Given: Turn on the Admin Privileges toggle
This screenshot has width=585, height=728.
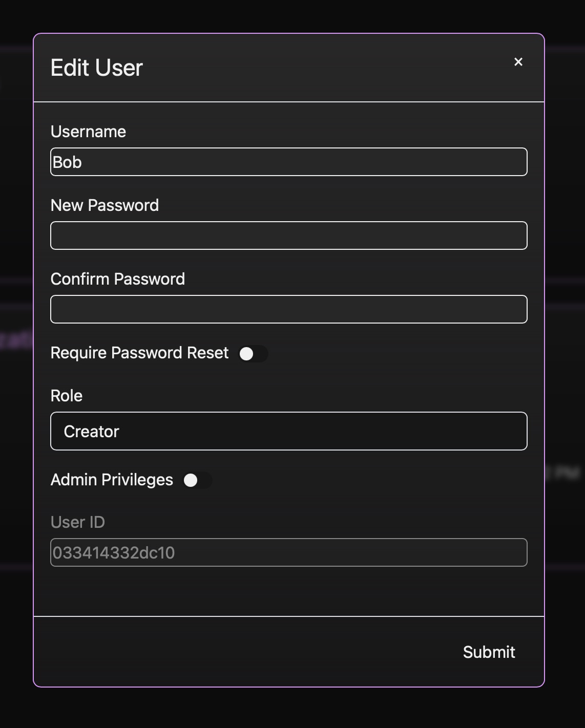Looking at the screenshot, I should [x=197, y=480].
